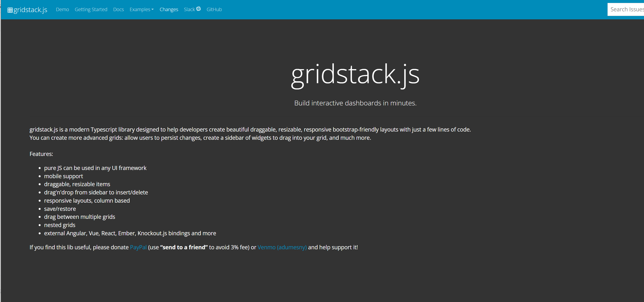Viewport: 644px width, 302px height.
Task: Open the PayPal donation link
Action: point(138,247)
